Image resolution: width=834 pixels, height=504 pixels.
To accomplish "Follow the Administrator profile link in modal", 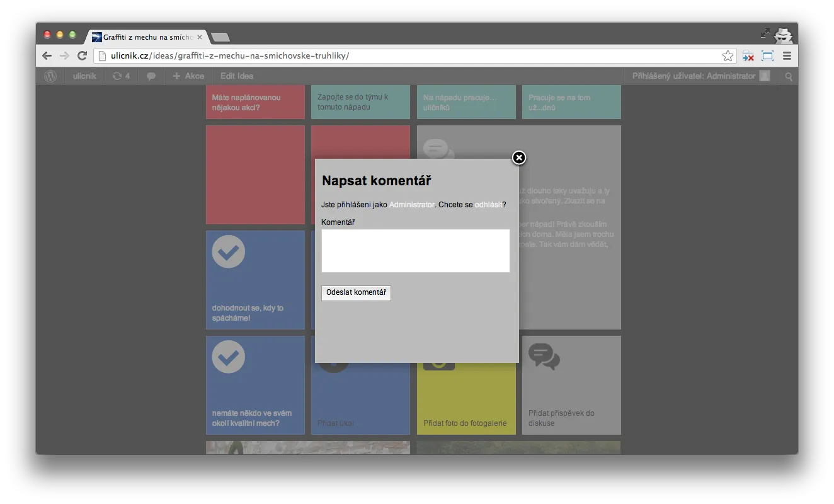I will point(411,205).
